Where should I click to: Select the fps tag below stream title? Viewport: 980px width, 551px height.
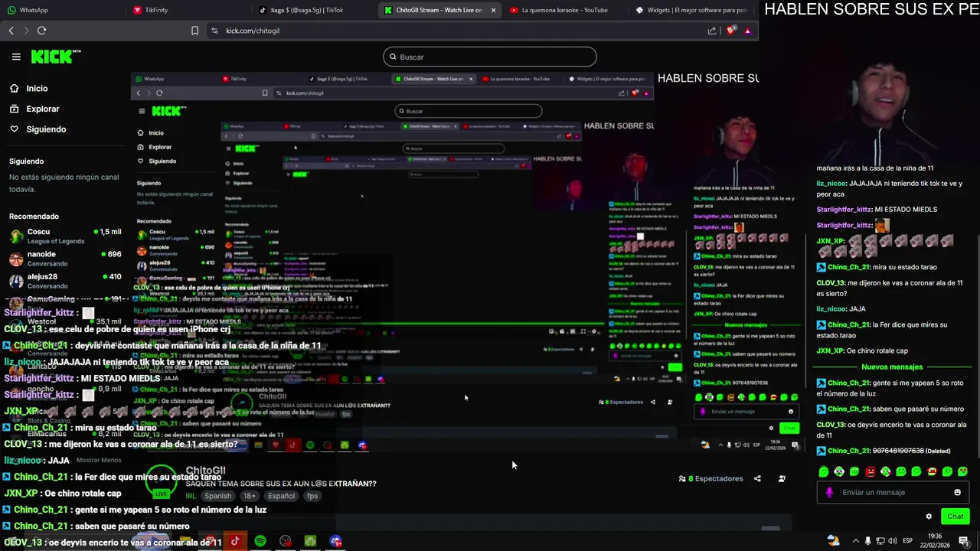click(312, 496)
